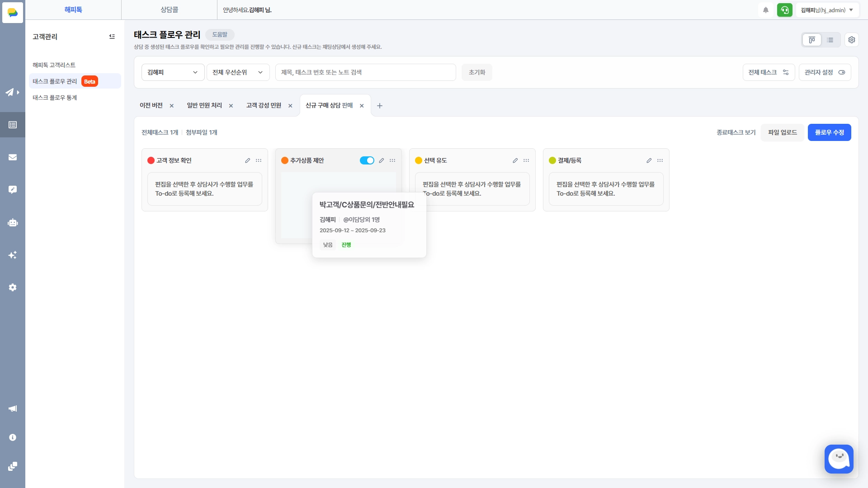Click the 플로우 수정 button

(829, 132)
